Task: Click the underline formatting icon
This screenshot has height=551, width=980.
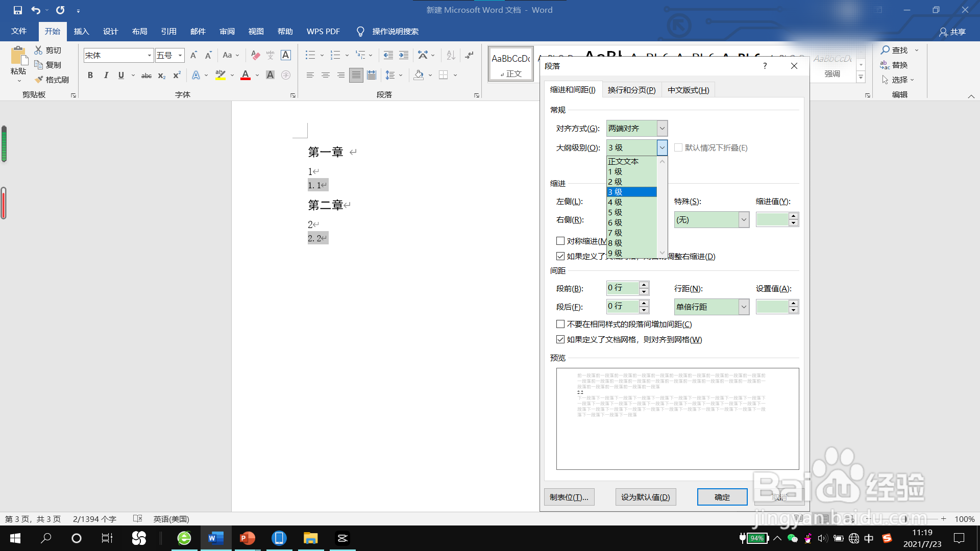Action: pos(121,76)
